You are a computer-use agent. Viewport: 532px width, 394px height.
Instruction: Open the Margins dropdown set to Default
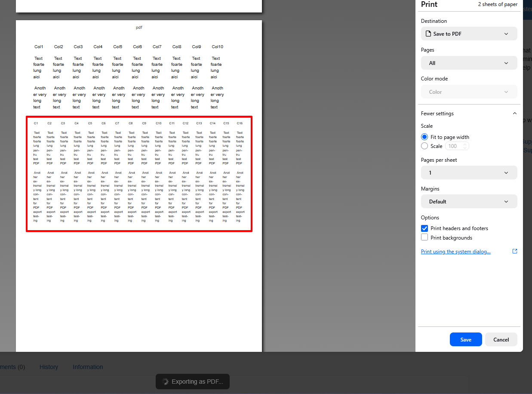[469, 201]
